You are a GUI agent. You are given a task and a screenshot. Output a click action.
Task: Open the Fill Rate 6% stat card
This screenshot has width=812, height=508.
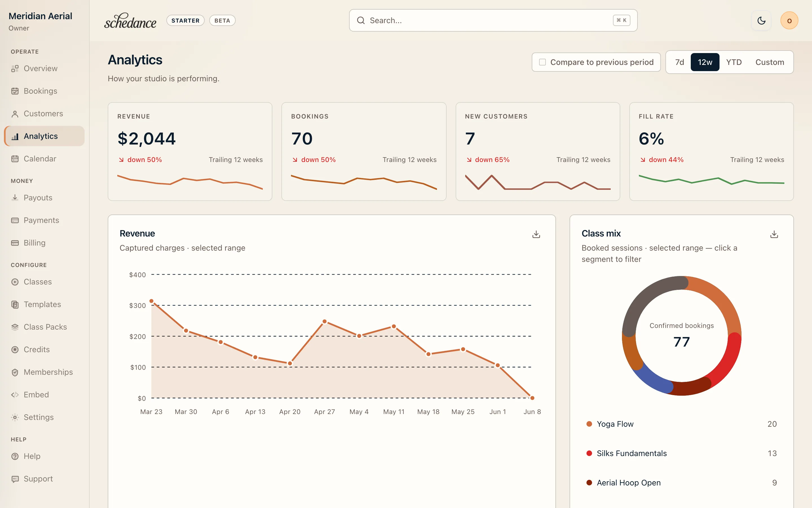pos(711,152)
